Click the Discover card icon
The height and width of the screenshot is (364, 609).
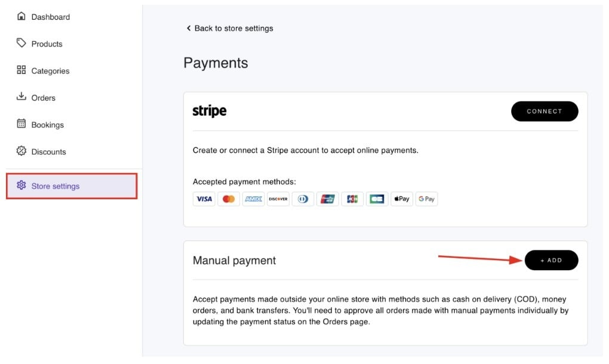(278, 199)
